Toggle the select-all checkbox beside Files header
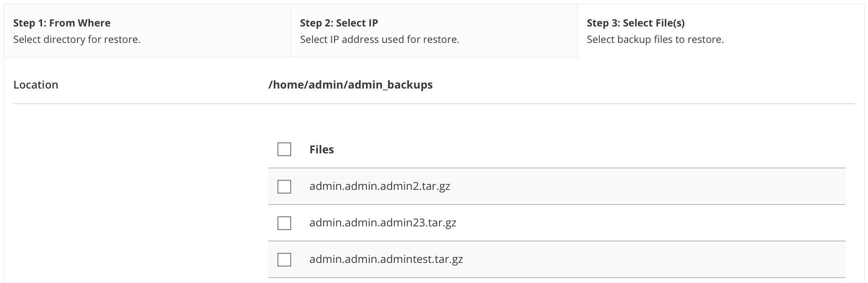868x283 pixels. pyautogui.click(x=284, y=149)
